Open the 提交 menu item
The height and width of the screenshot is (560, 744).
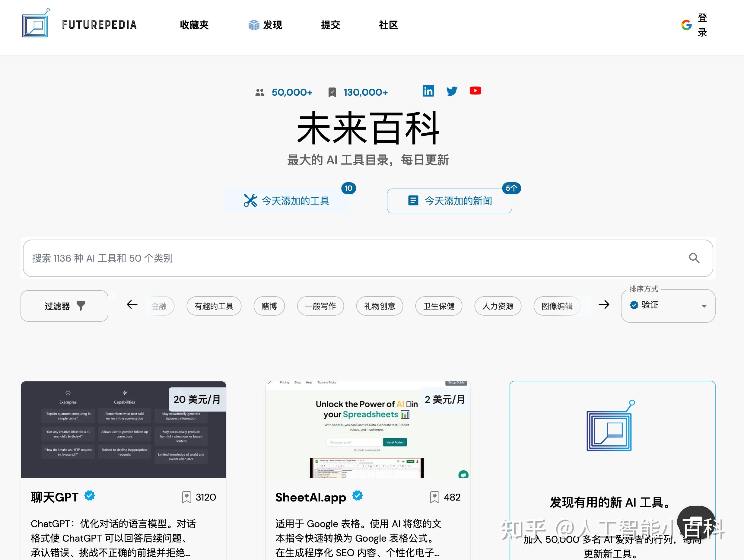[330, 25]
